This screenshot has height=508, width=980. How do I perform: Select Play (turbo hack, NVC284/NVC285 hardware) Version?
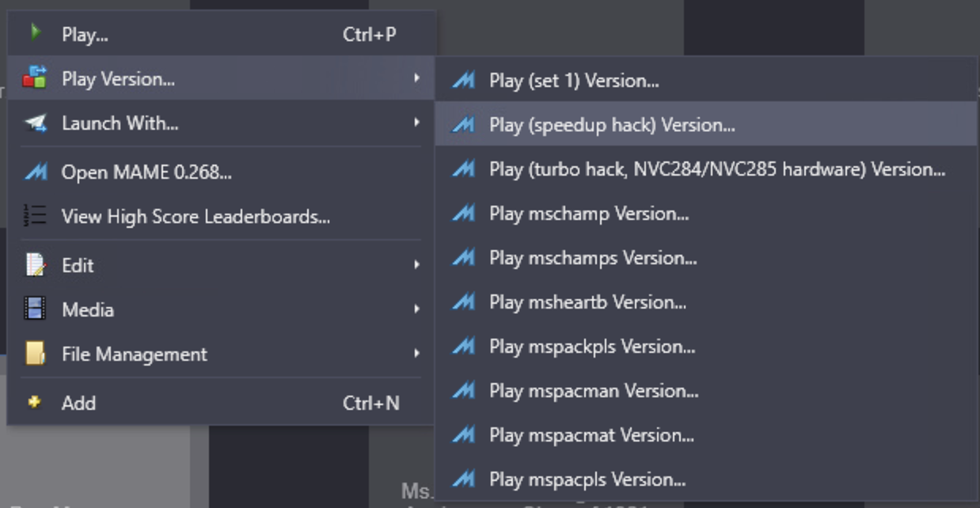(x=716, y=169)
